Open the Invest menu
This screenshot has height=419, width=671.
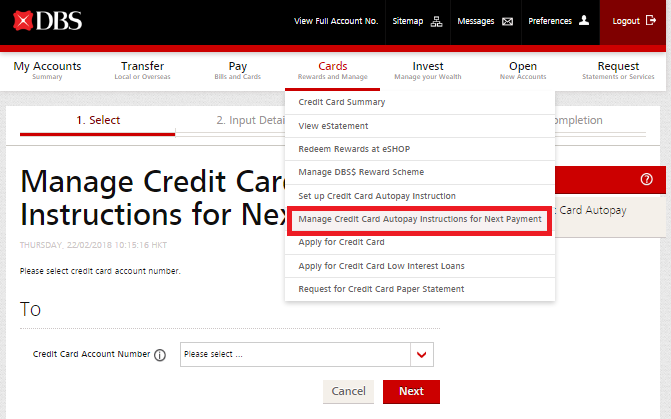(x=428, y=70)
